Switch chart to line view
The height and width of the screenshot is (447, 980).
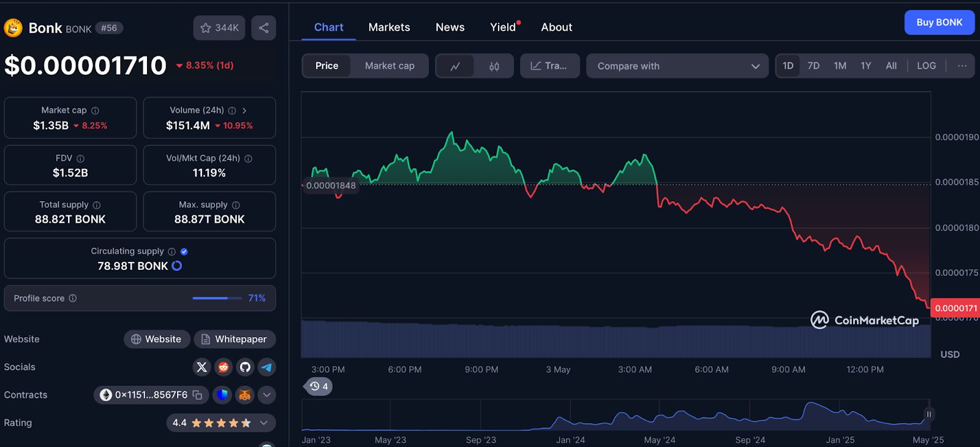[x=455, y=66]
